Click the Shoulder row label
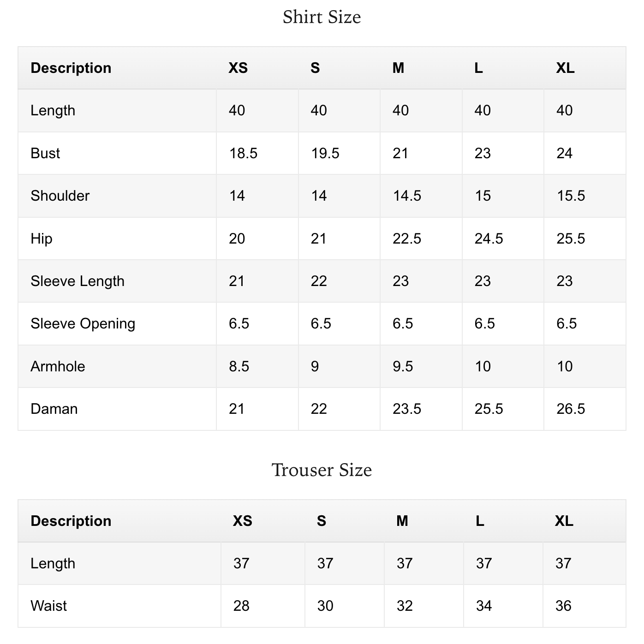The width and height of the screenshot is (644, 644). point(60,196)
